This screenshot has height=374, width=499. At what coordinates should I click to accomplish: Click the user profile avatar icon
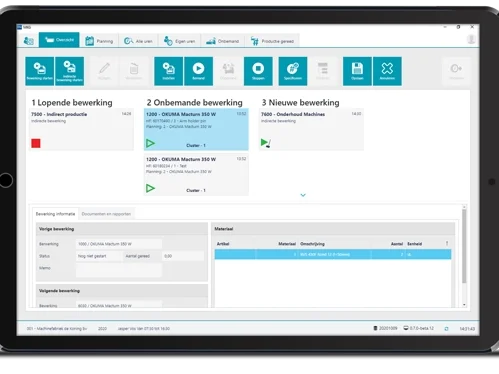pyautogui.click(x=471, y=39)
